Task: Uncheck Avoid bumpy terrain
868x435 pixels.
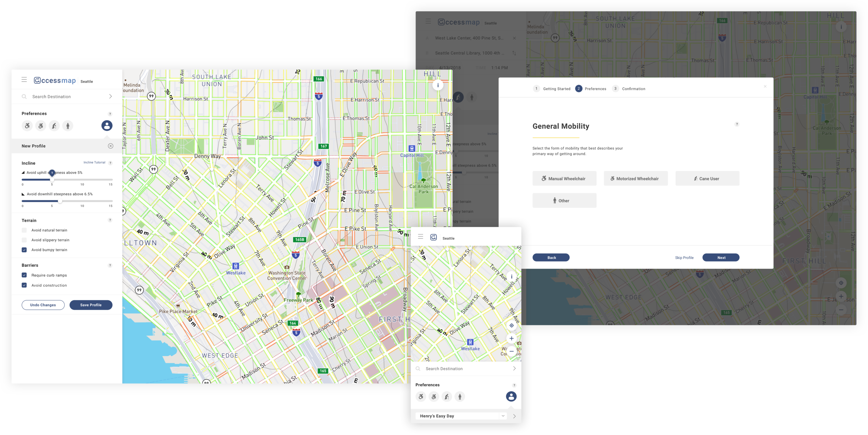Action: coord(24,250)
